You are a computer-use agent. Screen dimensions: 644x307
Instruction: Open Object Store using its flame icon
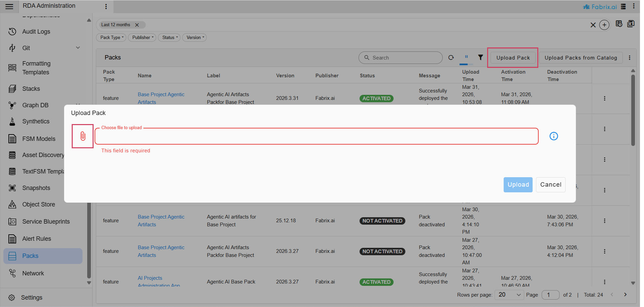pyautogui.click(x=12, y=204)
